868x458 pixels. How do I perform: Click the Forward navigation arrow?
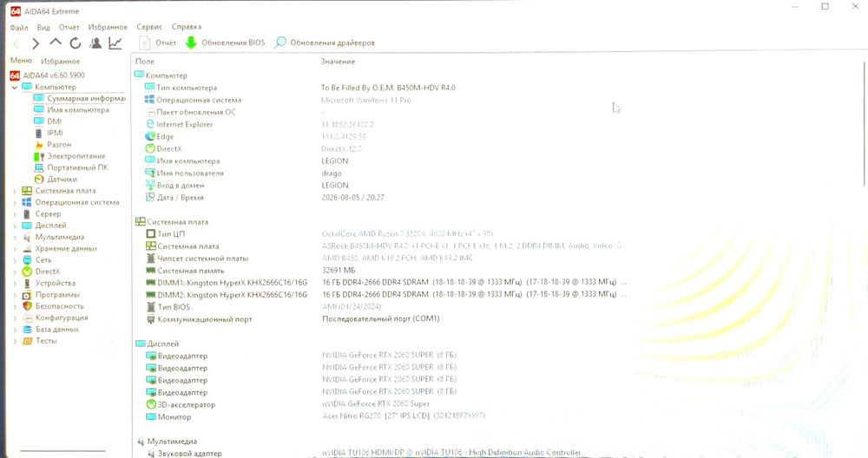tap(36, 43)
